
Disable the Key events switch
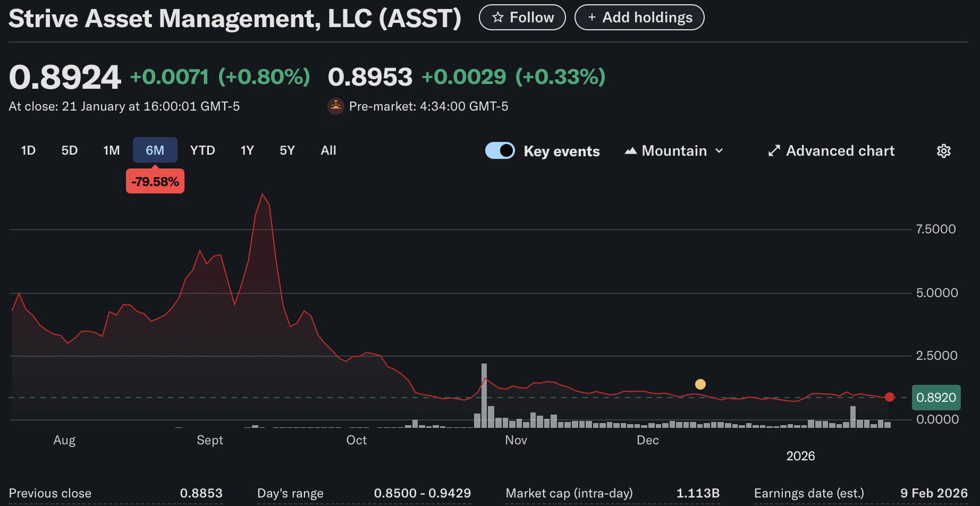tap(500, 150)
